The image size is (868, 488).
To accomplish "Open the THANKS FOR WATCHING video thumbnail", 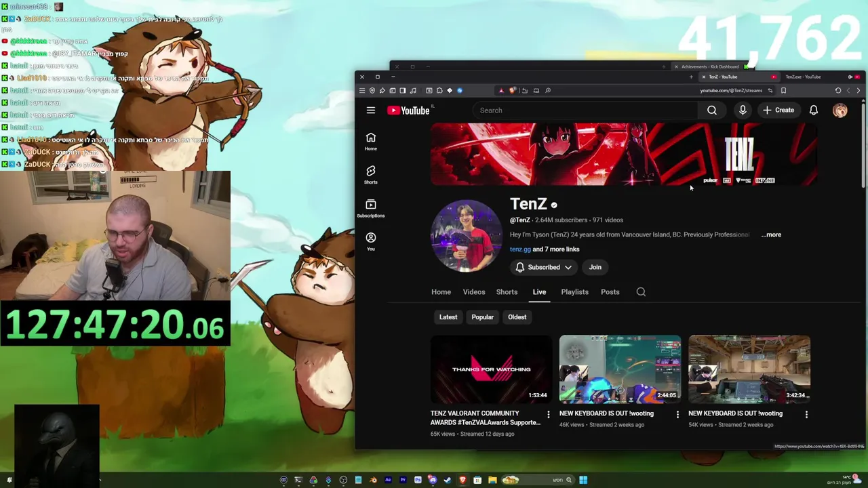I will (491, 369).
